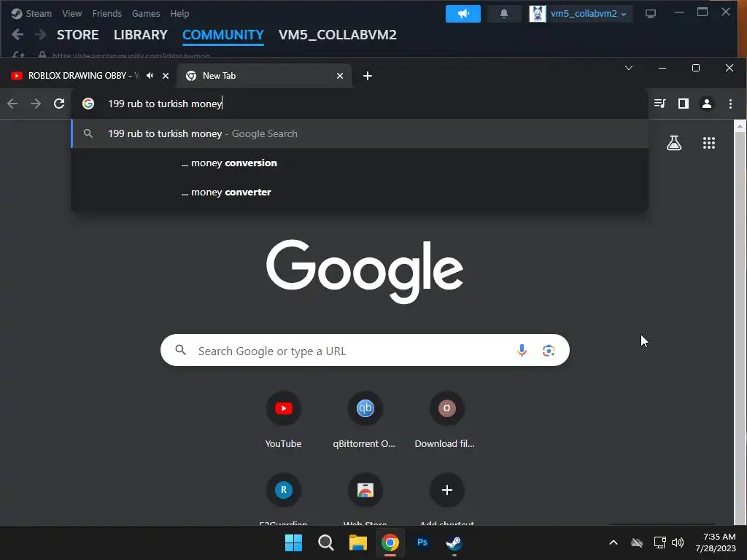Screen dimensions: 747x560
Task: Open Windows Start menu
Action: tap(293, 542)
